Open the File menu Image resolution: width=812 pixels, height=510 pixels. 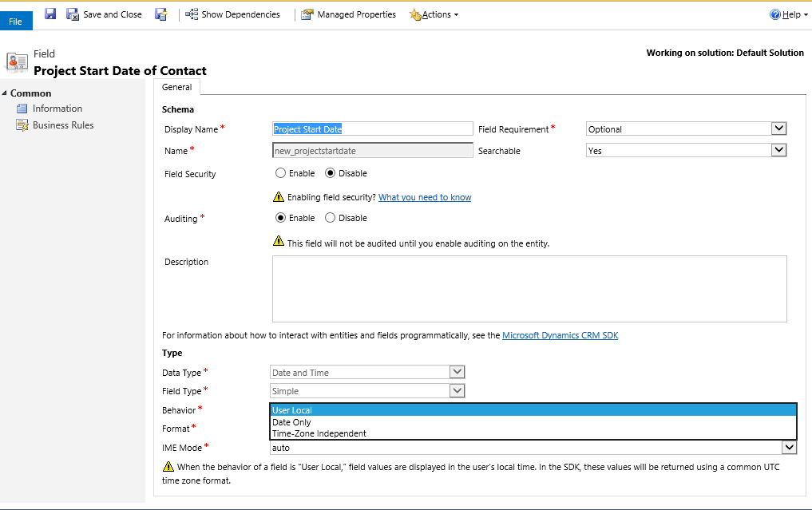[15, 22]
